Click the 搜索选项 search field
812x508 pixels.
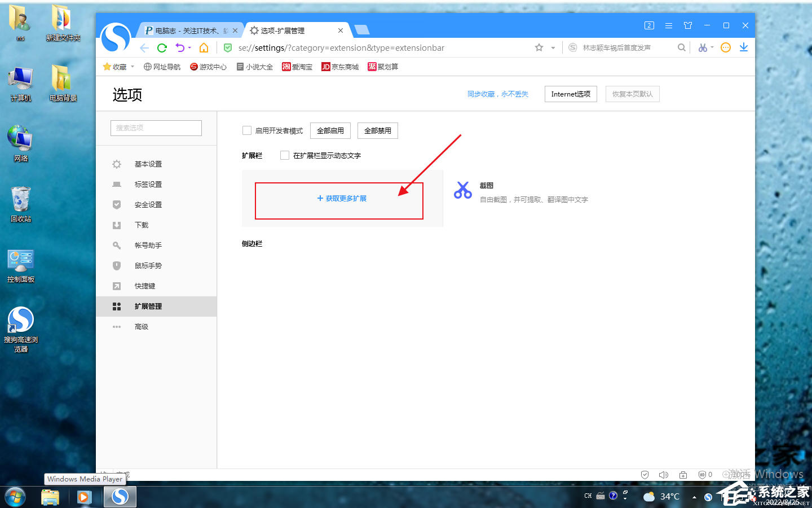point(156,128)
